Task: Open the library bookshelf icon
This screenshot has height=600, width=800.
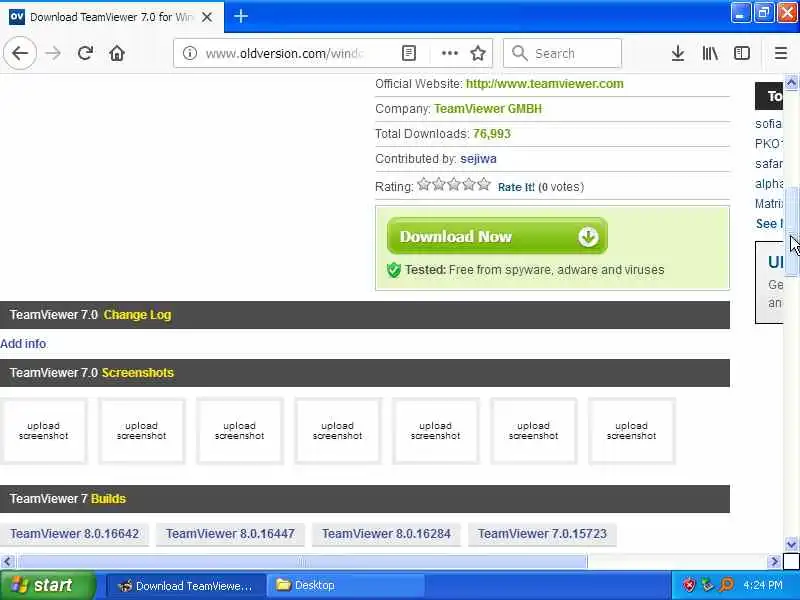Action: pos(710,53)
